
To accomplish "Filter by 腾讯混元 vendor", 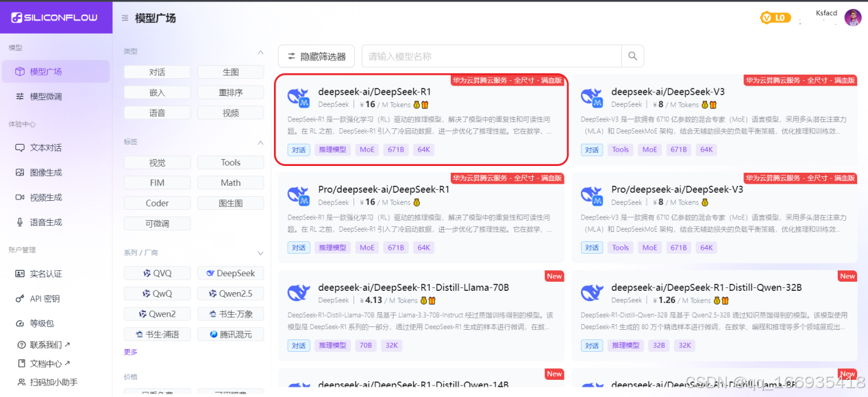I will click(x=231, y=334).
